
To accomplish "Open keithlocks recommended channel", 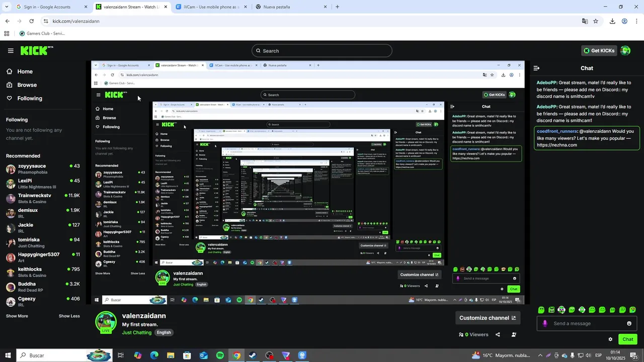I will click(x=42, y=272).
